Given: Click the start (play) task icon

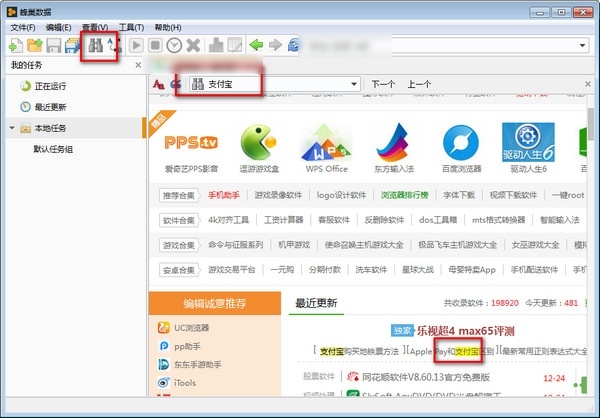Looking at the screenshot, I should point(136,46).
